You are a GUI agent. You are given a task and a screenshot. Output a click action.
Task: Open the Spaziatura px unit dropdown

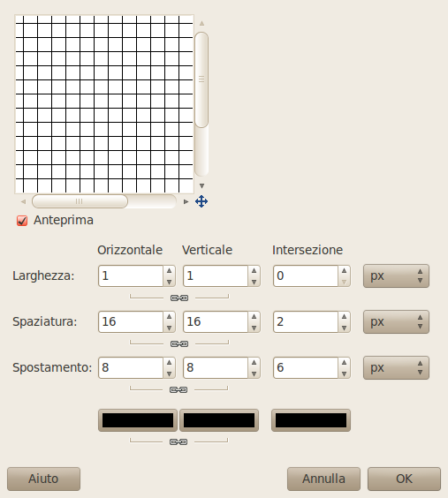click(x=396, y=321)
